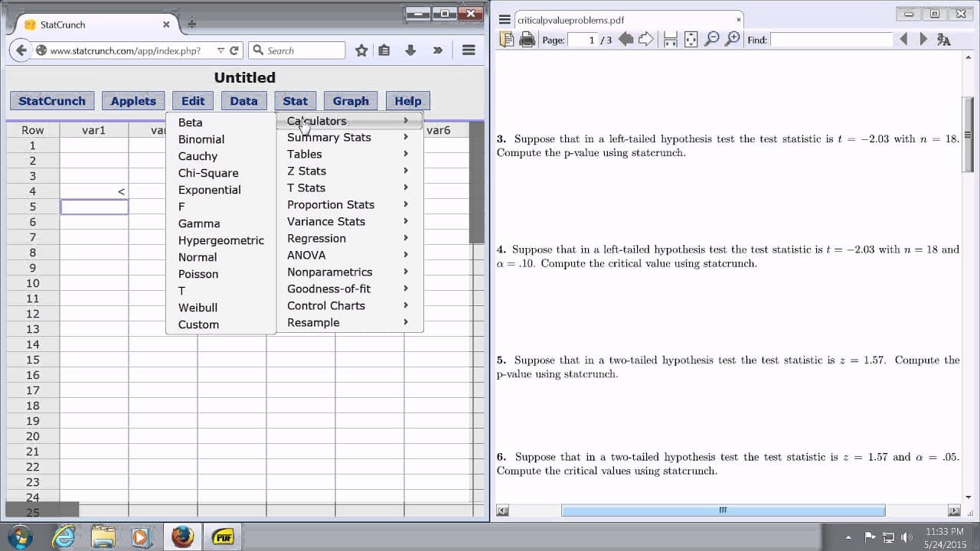Expand the Variance Stats submenu
Viewport: 980px width, 551px height.
348,222
